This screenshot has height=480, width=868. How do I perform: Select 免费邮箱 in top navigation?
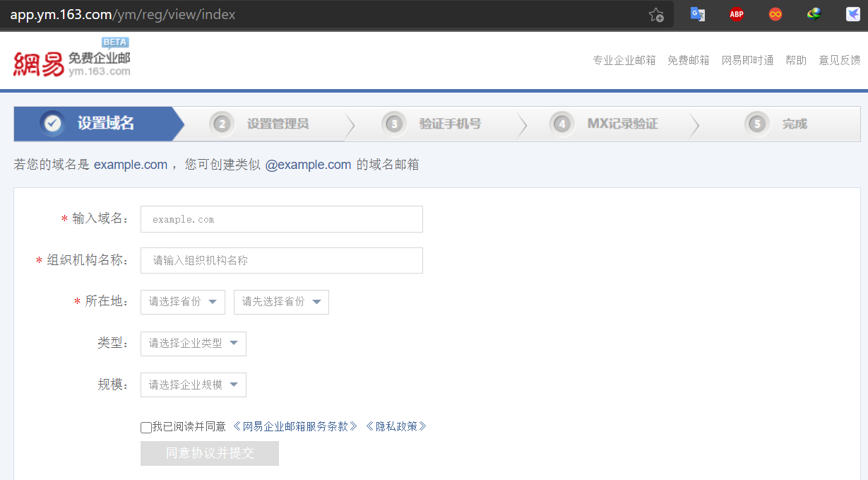pos(688,60)
